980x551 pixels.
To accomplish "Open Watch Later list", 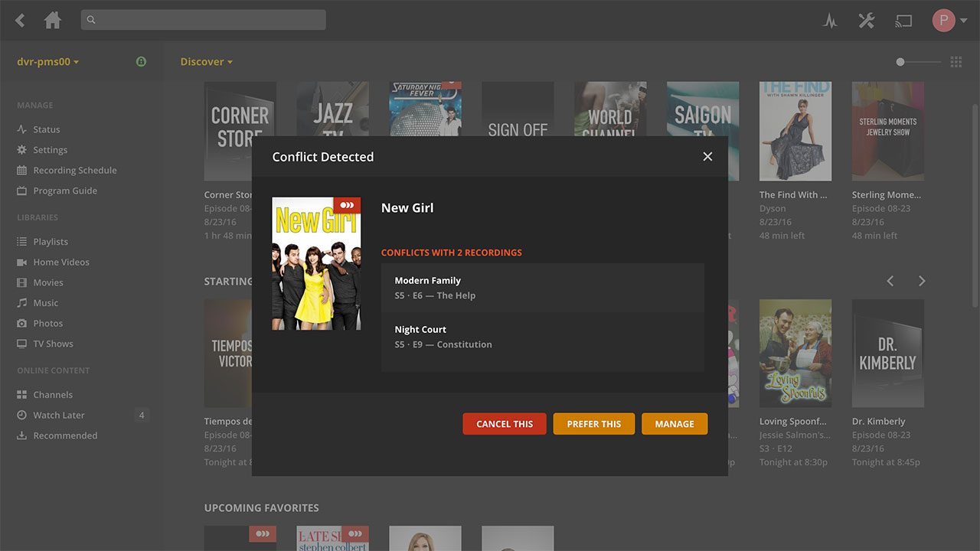I will pos(59,415).
